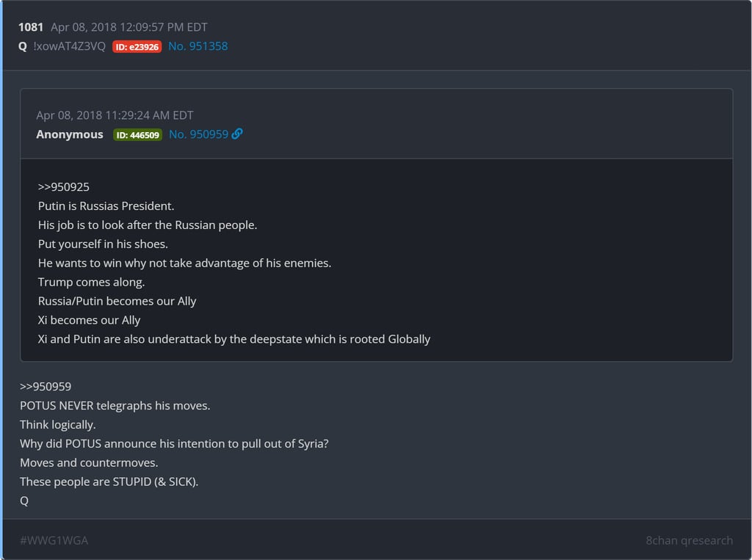
Task: Open the No. 951358 post link
Action: click(x=198, y=46)
